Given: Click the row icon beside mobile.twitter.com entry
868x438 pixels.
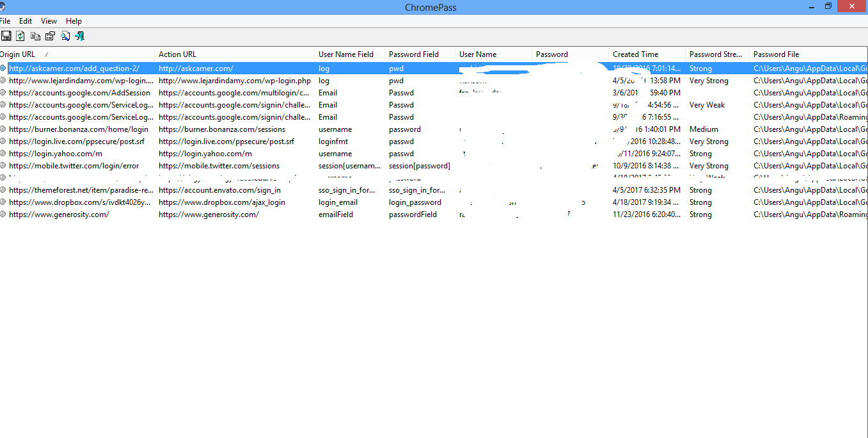Looking at the screenshot, I should click(3, 165).
